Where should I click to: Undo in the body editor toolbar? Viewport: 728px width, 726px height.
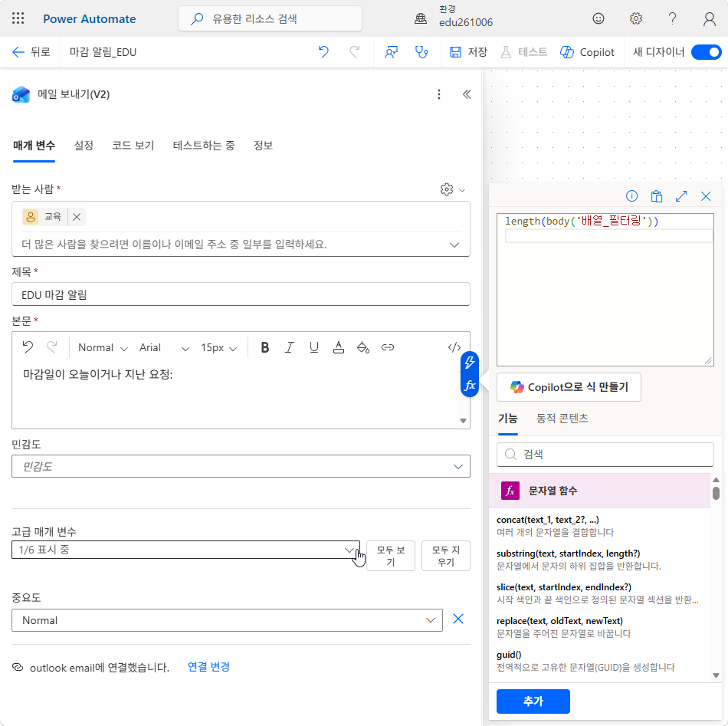coord(28,347)
